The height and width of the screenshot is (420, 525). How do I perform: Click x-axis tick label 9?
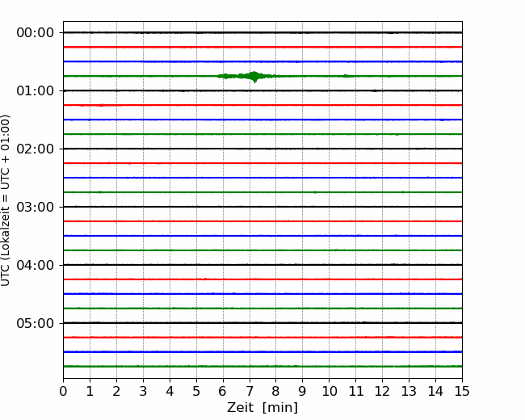coord(303,391)
